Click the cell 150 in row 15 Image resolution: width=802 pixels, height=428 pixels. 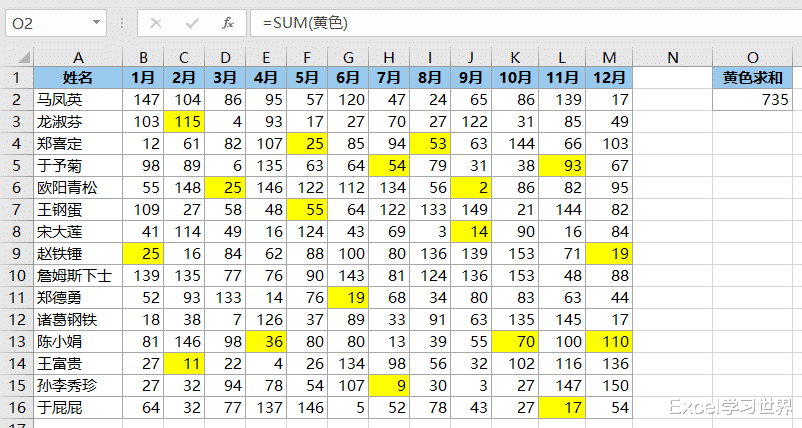point(609,386)
